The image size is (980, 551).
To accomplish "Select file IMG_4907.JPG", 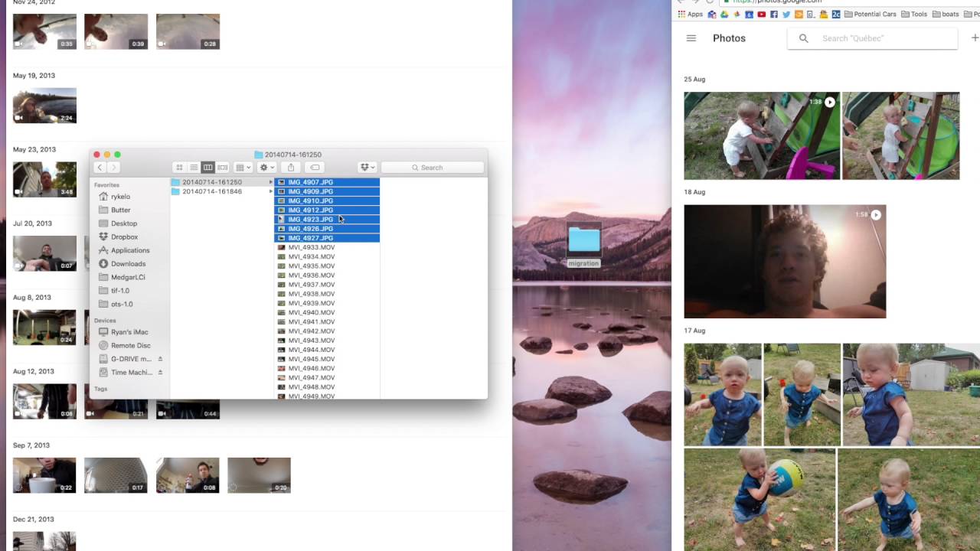I will coord(327,182).
